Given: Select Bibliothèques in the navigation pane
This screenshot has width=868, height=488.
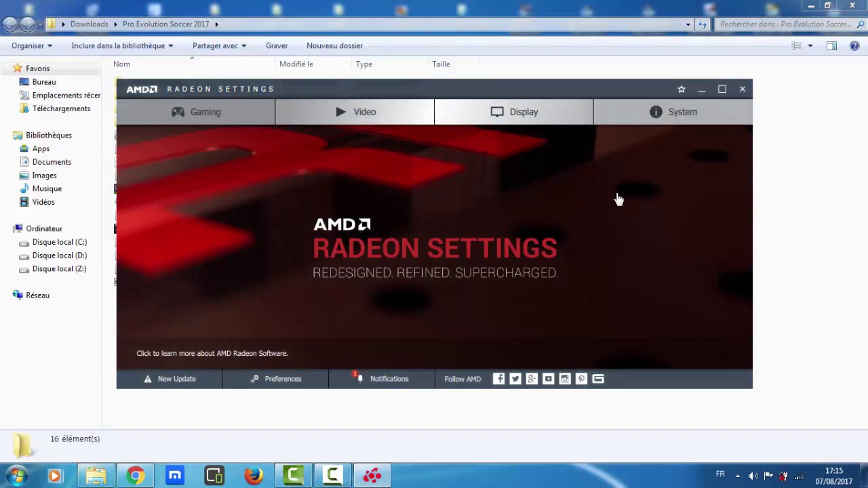Looking at the screenshot, I should pyautogui.click(x=49, y=135).
